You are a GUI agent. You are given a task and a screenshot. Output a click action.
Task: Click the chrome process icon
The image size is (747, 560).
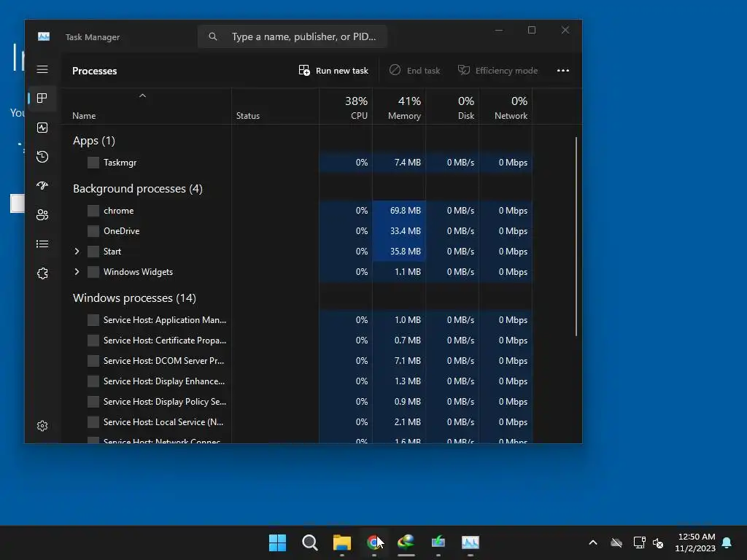[x=93, y=211]
